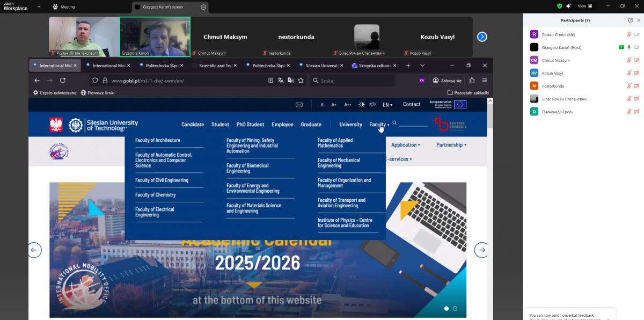Select the second carousel slide dot
Screen dimensions: 644x320
tap(455, 309)
